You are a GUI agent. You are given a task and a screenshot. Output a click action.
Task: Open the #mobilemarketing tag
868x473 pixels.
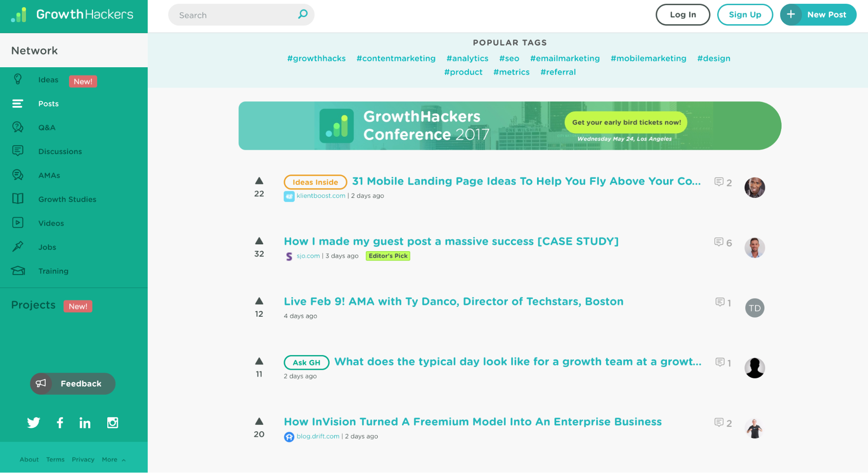[648, 58]
